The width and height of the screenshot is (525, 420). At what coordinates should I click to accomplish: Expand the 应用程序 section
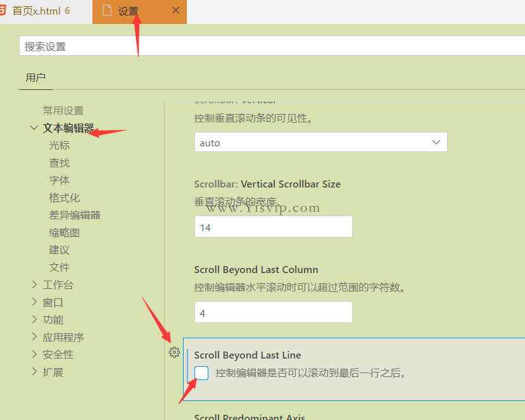coord(34,337)
